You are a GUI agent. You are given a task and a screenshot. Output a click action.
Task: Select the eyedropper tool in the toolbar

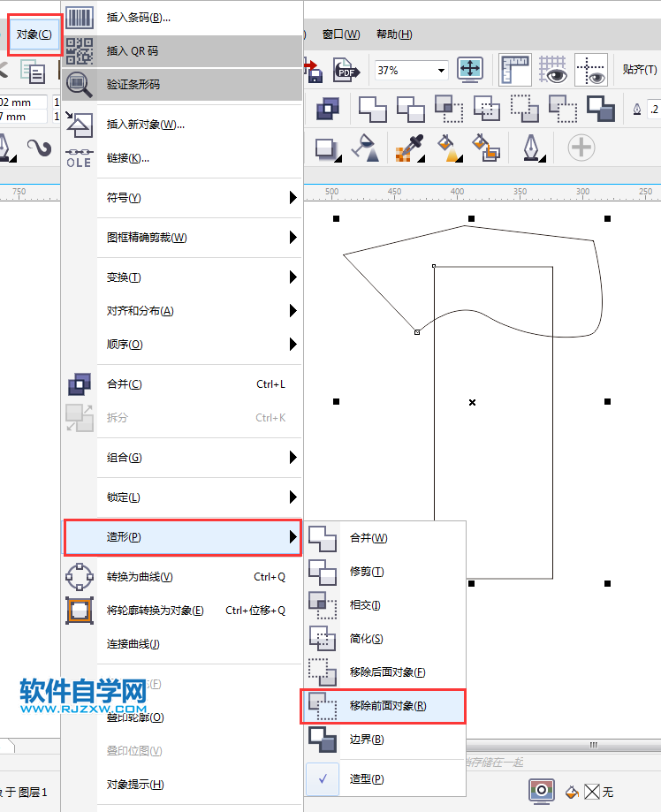click(x=407, y=148)
